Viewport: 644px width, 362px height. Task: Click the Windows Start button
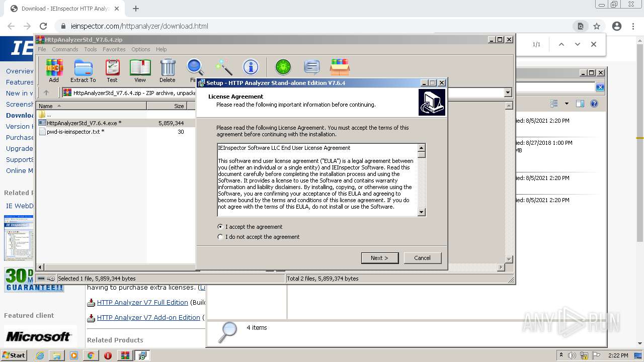pyautogui.click(x=14, y=355)
